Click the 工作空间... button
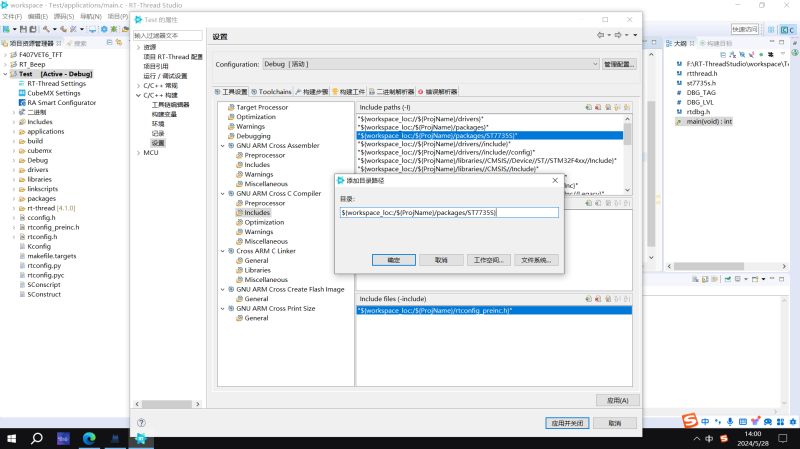 489,260
